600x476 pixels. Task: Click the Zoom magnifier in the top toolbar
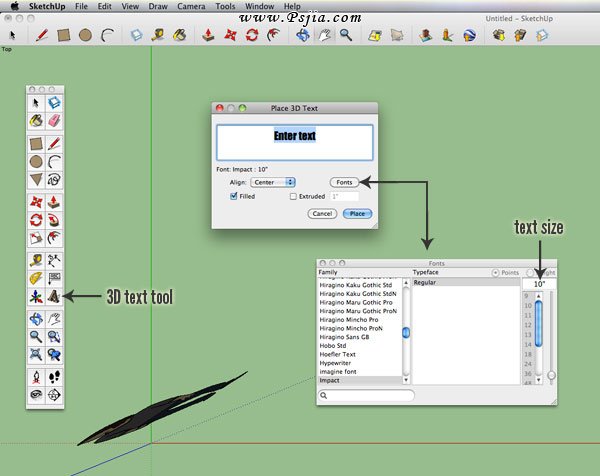click(346, 35)
